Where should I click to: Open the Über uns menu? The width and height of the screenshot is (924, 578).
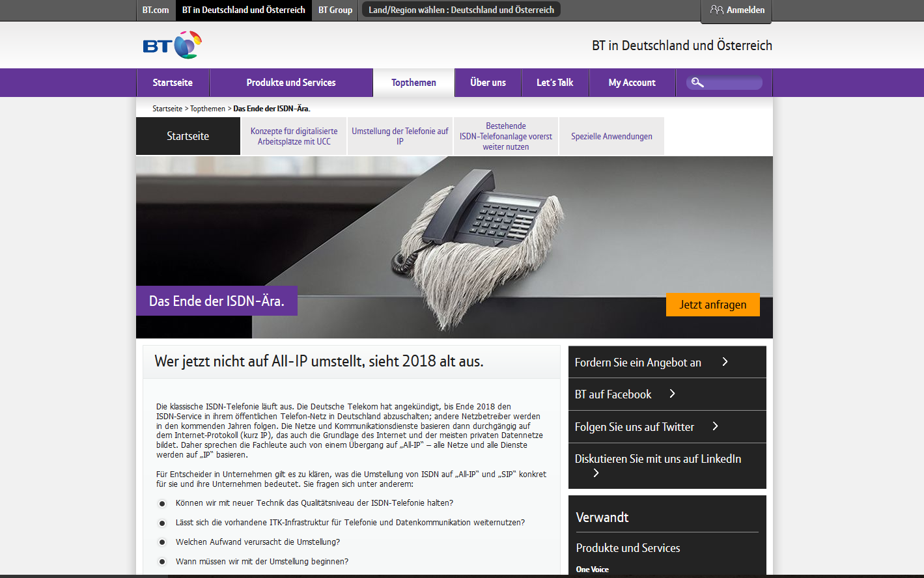pos(488,83)
